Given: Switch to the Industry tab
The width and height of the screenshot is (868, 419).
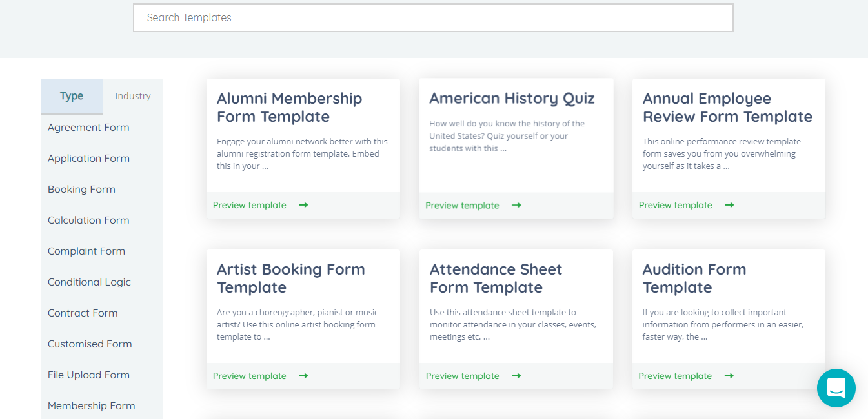Looking at the screenshot, I should coord(133,96).
